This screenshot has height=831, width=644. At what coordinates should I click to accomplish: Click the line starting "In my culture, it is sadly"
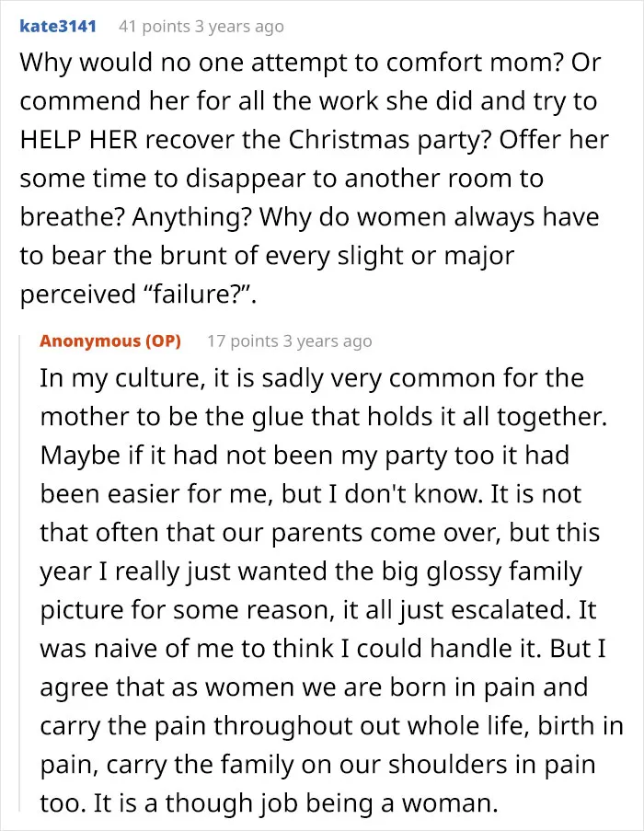click(312, 378)
